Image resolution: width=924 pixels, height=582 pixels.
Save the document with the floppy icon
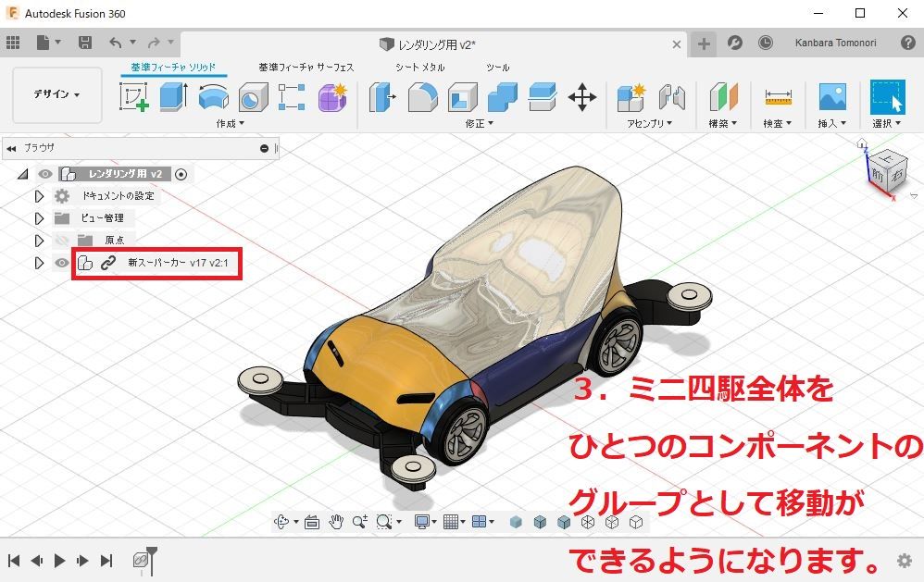coord(85,43)
